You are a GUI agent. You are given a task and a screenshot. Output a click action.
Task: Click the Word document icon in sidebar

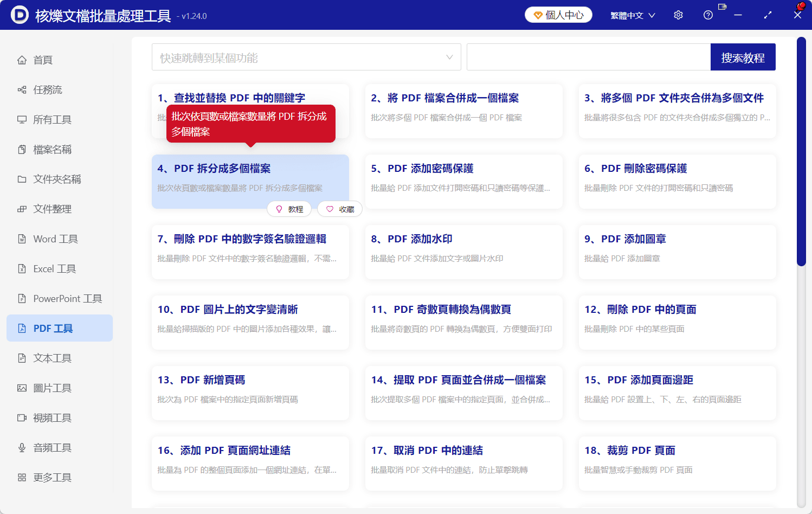[22, 239]
